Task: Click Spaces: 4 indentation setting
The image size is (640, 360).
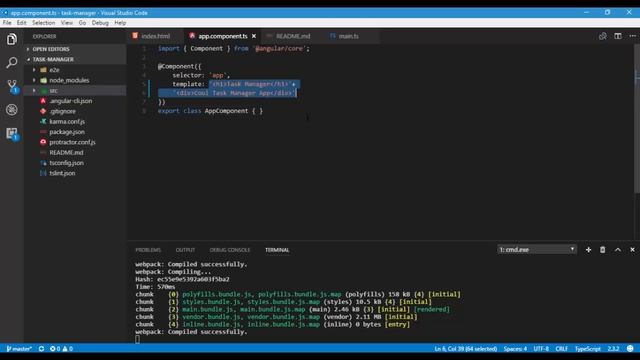Action: pyautogui.click(x=515, y=349)
